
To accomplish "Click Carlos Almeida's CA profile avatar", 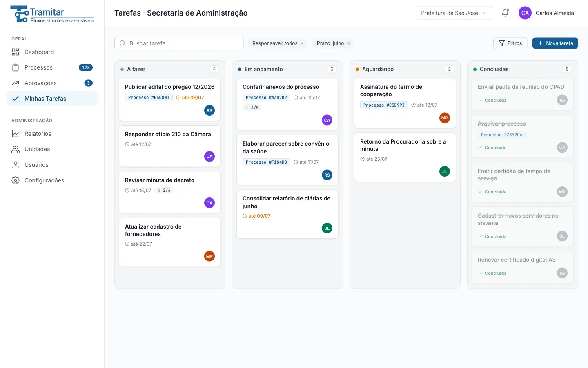I will [x=525, y=13].
